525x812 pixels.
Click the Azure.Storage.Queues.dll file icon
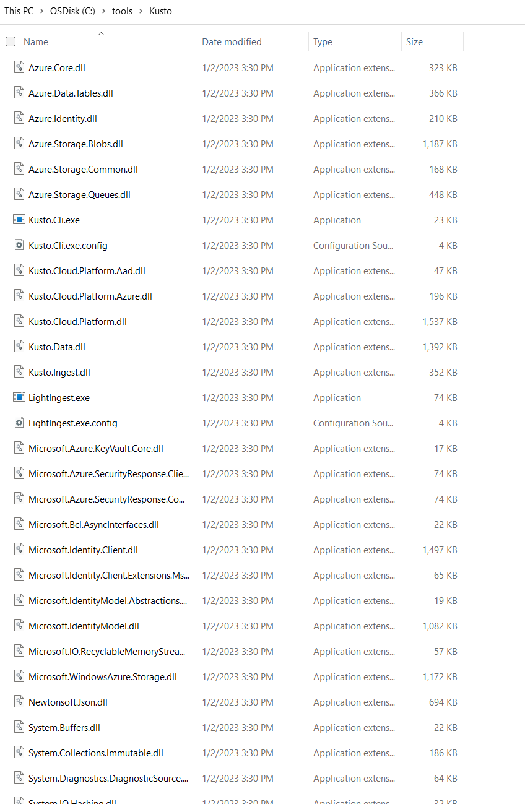click(19, 194)
